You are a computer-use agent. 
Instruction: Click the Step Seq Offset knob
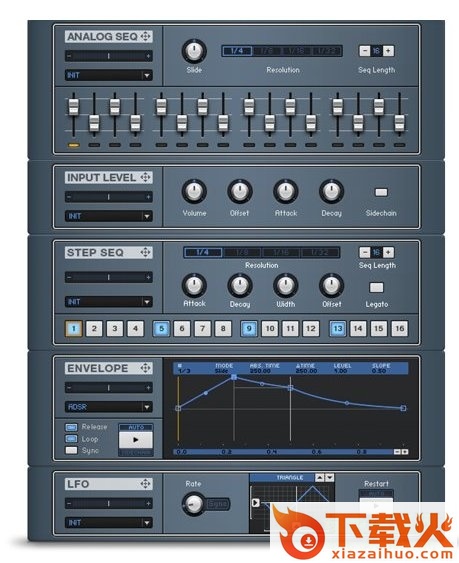331,285
